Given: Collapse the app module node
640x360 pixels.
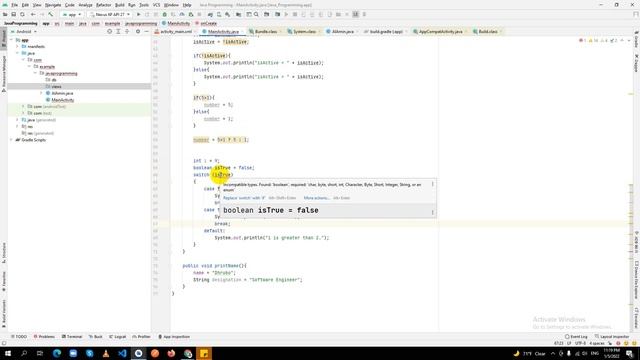Looking at the screenshot, I should tap(11, 40).
